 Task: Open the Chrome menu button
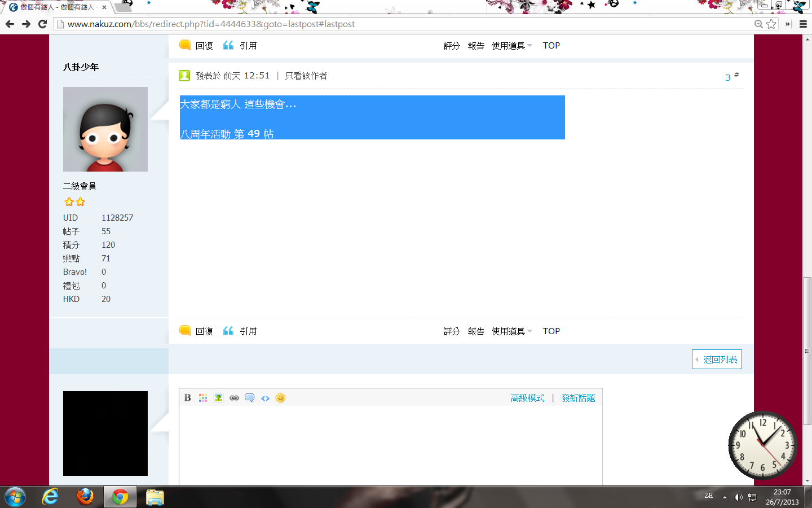coord(803,24)
